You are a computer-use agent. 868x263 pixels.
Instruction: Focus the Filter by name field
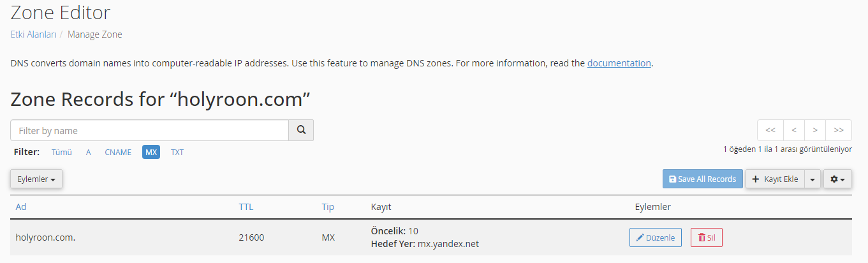coord(150,130)
